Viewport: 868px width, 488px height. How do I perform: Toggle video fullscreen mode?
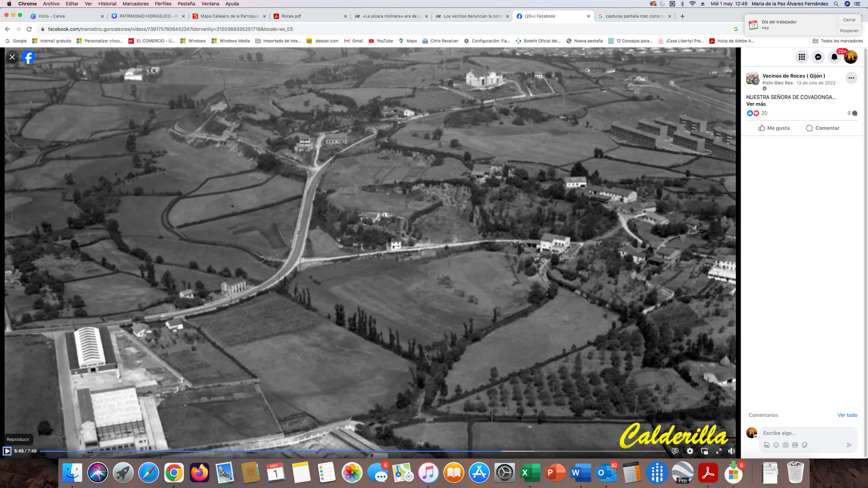(x=719, y=451)
